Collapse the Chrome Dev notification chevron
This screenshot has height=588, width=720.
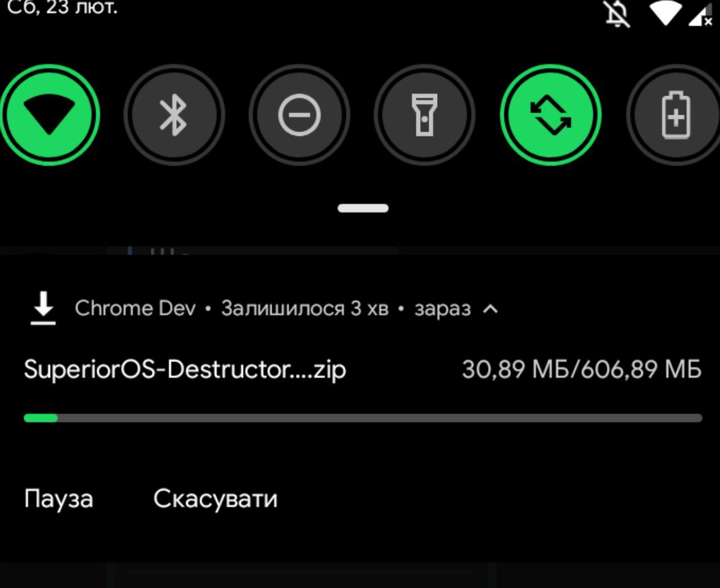pos(490,309)
